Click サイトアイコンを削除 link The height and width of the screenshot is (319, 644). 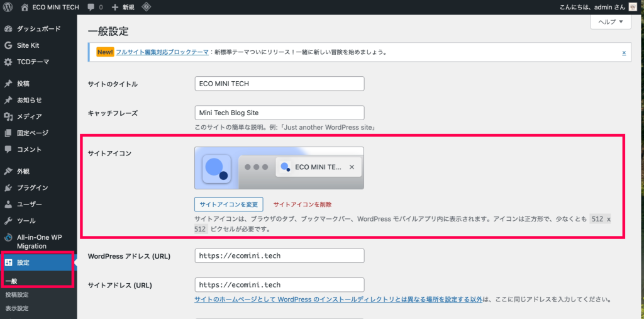(302, 204)
